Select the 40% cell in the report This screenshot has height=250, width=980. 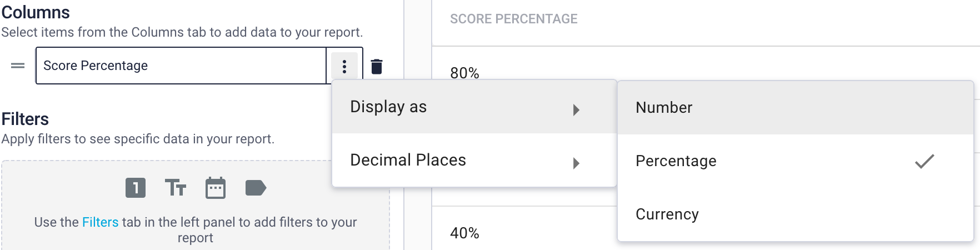coord(464,233)
